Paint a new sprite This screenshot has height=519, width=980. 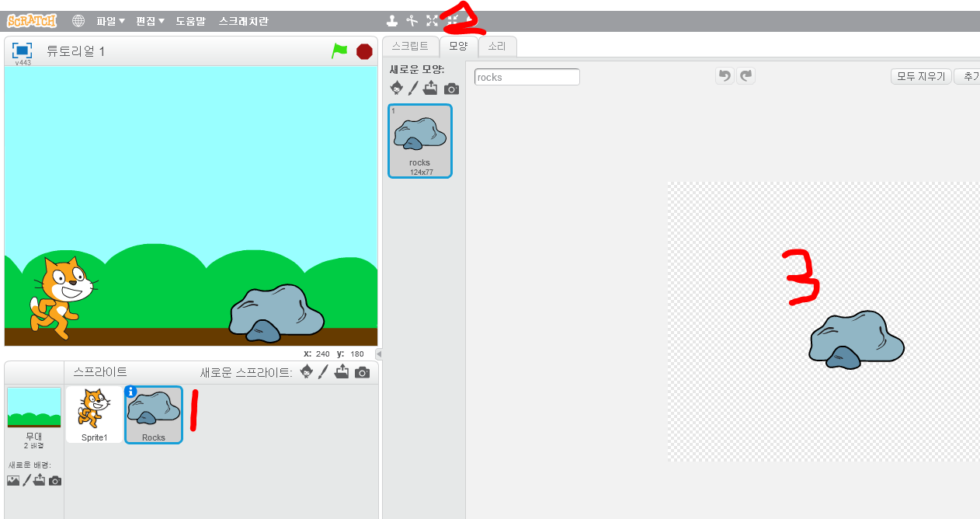click(x=324, y=372)
